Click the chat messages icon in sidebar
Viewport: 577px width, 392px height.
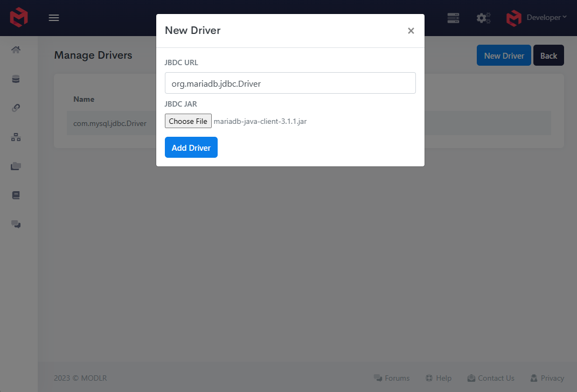click(x=16, y=224)
